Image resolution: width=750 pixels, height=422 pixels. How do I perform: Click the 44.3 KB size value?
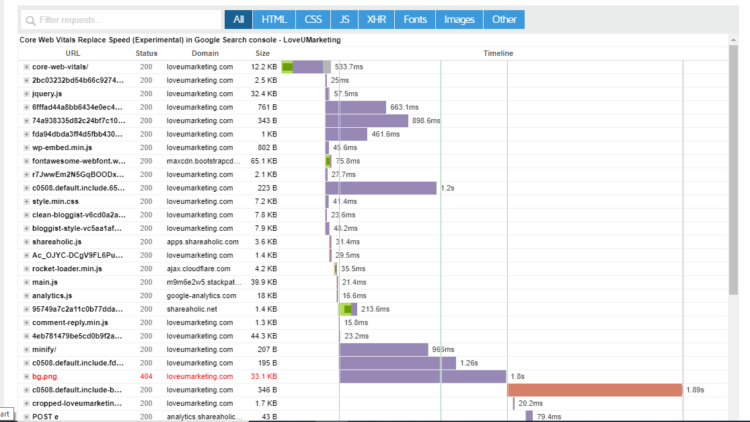264,336
